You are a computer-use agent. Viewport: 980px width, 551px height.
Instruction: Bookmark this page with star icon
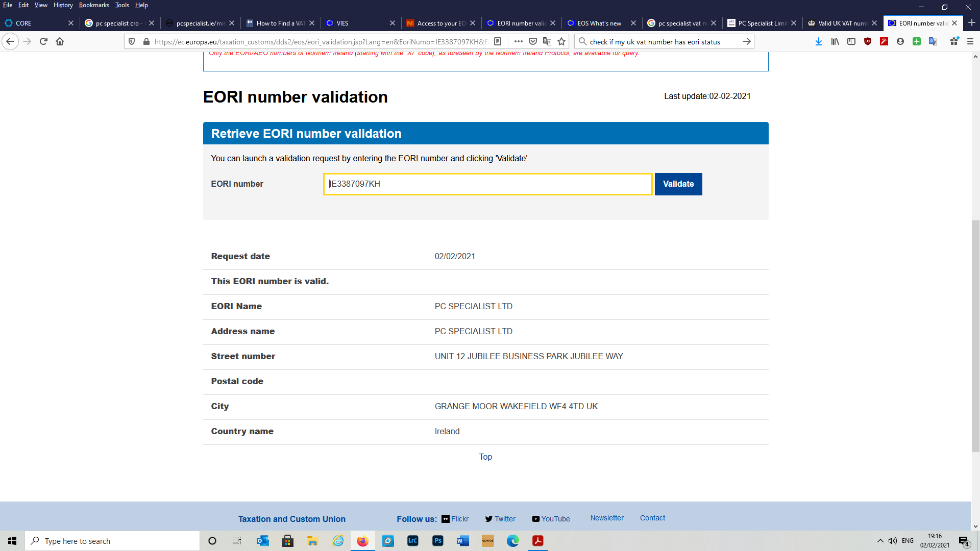(561, 41)
